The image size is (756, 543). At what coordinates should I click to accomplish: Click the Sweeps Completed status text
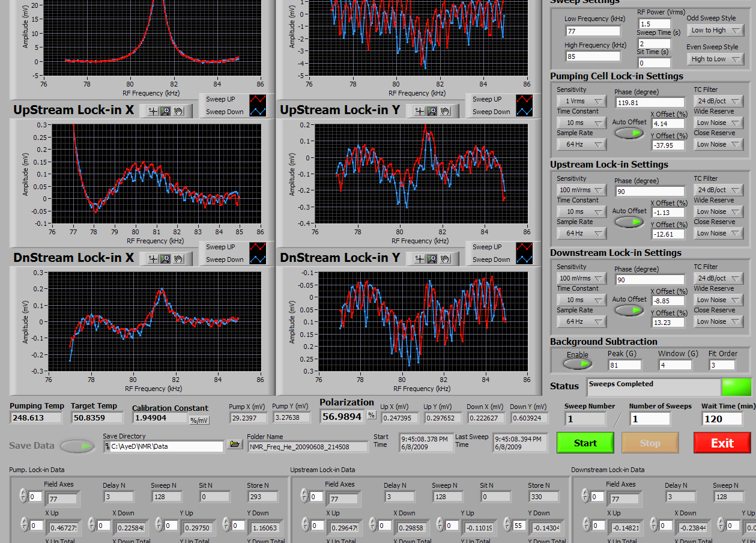[621, 384]
